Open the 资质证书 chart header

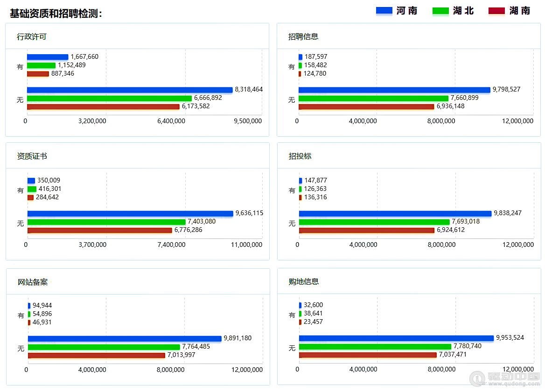32,156
